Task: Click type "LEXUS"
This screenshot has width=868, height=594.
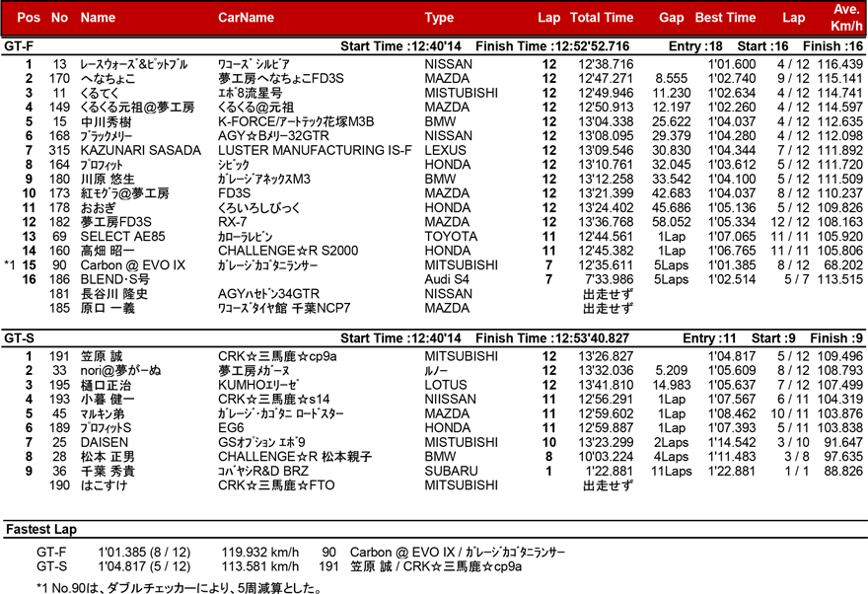Action: [445, 151]
